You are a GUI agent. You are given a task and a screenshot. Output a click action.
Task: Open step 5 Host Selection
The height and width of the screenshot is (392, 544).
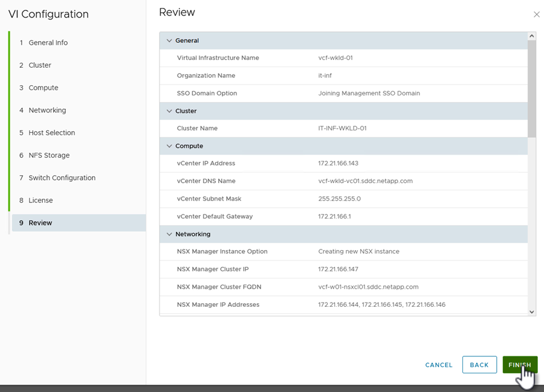tap(52, 133)
